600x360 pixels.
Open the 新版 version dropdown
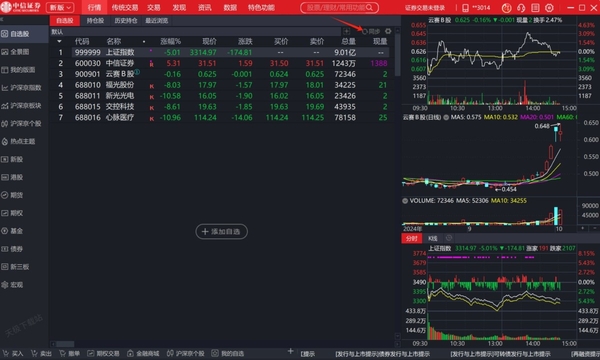click(x=60, y=8)
